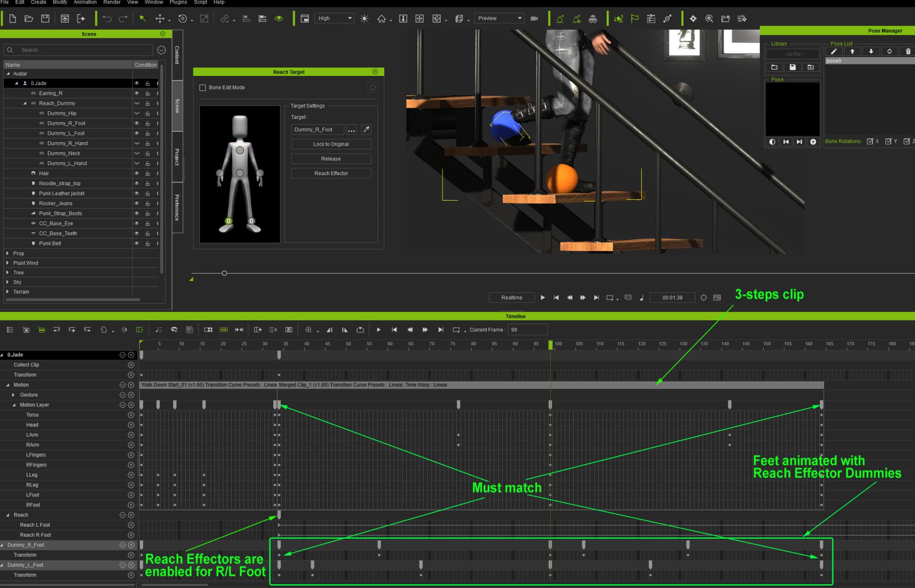Click the Reach Effector button
The width and height of the screenshot is (915, 588).
331,174
